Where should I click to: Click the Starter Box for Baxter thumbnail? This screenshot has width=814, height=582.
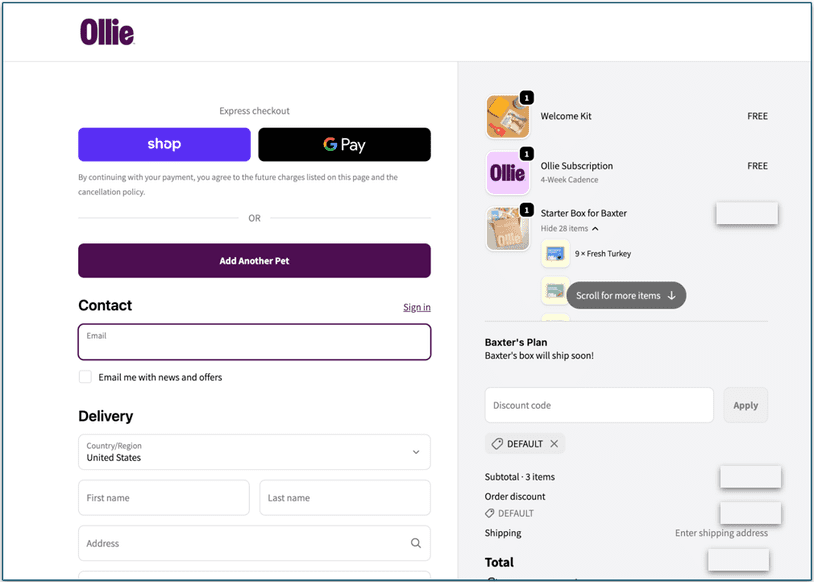(508, 227)
